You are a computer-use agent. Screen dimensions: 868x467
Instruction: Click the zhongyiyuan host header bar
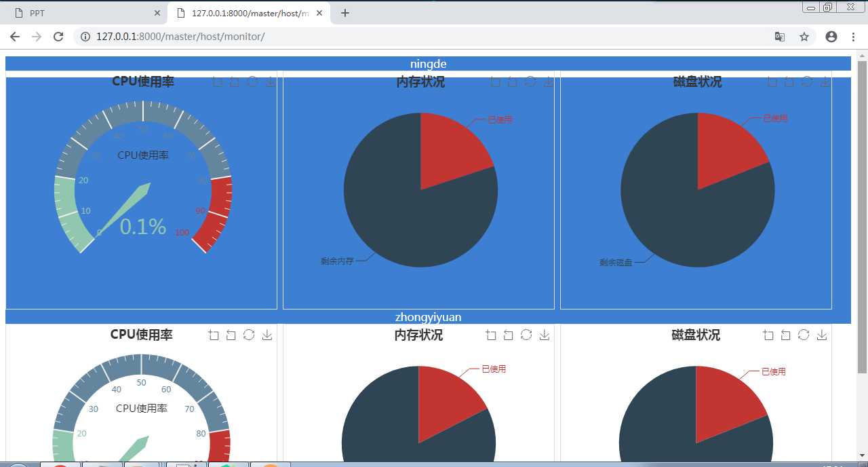428,317
